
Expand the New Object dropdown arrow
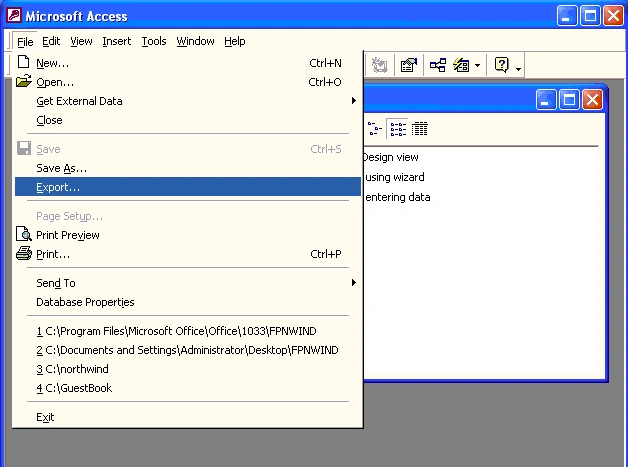point(477,65)
